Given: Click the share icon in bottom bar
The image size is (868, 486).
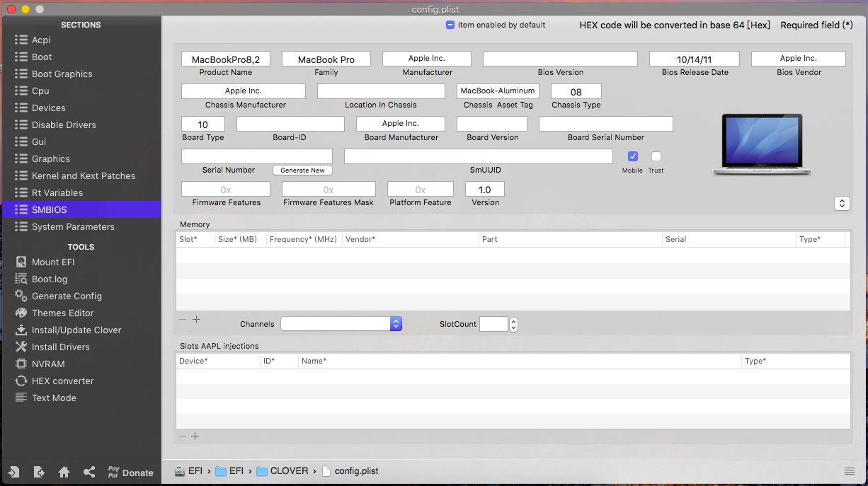Looking at the screenshot, I should [x=89, y=472].
